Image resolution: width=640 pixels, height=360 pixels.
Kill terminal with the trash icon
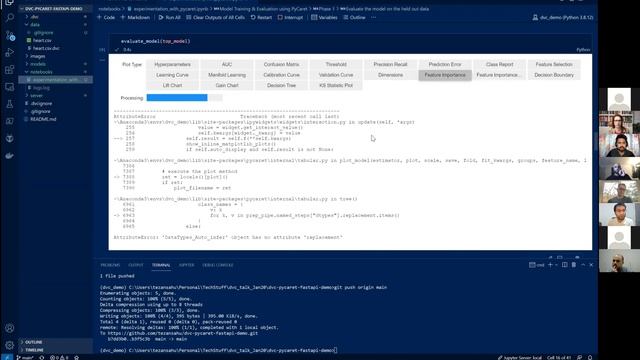[573, 265]
